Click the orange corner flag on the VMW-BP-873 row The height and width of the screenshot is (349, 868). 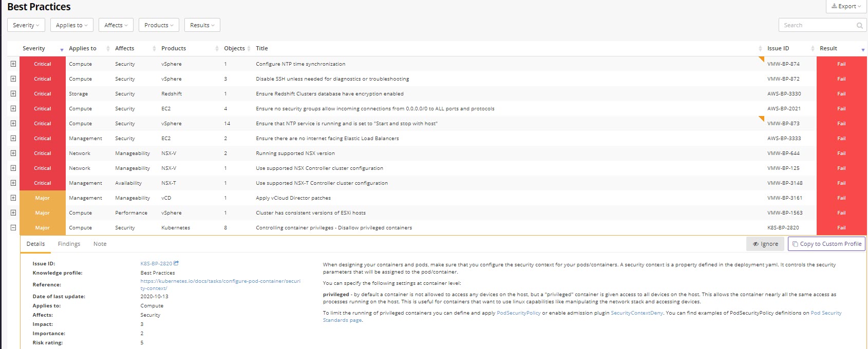(762, 119)
